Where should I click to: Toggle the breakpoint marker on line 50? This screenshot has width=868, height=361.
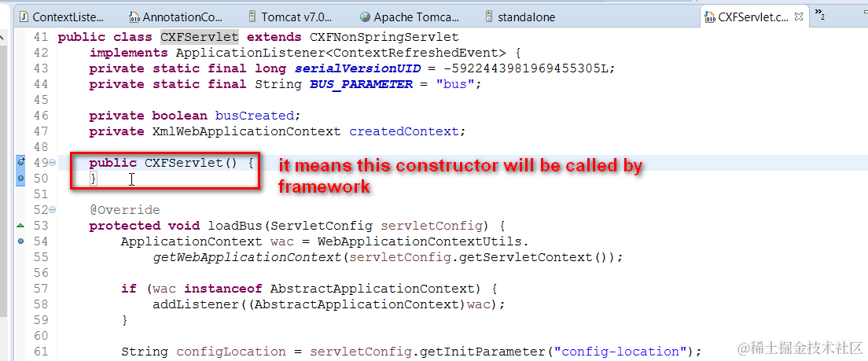coord(21,179)
